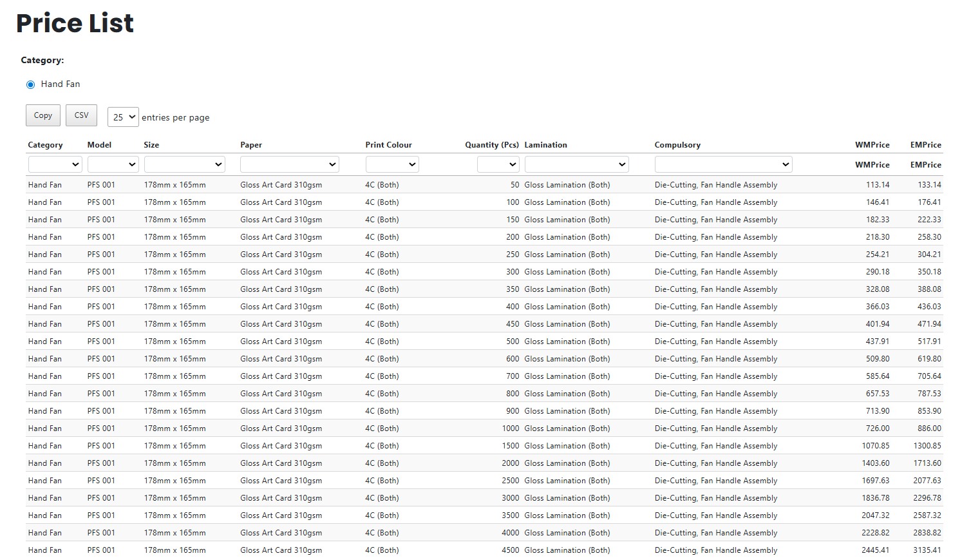This screenshot has height=558, width=980.
Task: Open the entries per page dropdown
Action: click(x=123, y=117)
